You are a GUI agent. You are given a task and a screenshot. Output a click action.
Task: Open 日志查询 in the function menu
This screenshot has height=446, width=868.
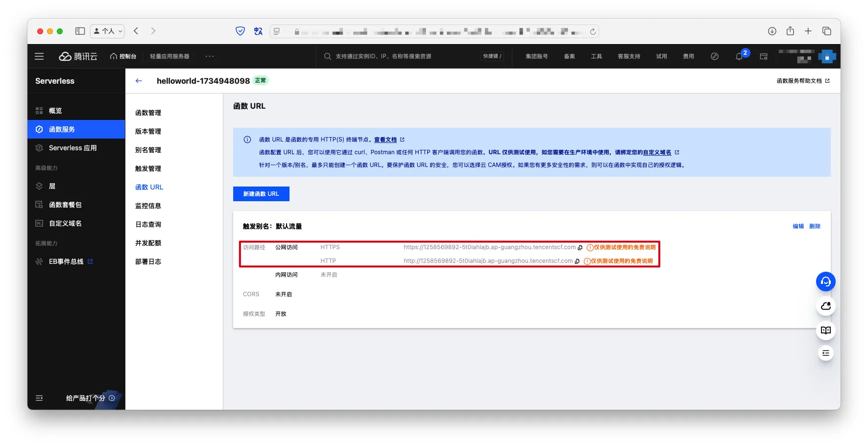click(x=148, y=224)
